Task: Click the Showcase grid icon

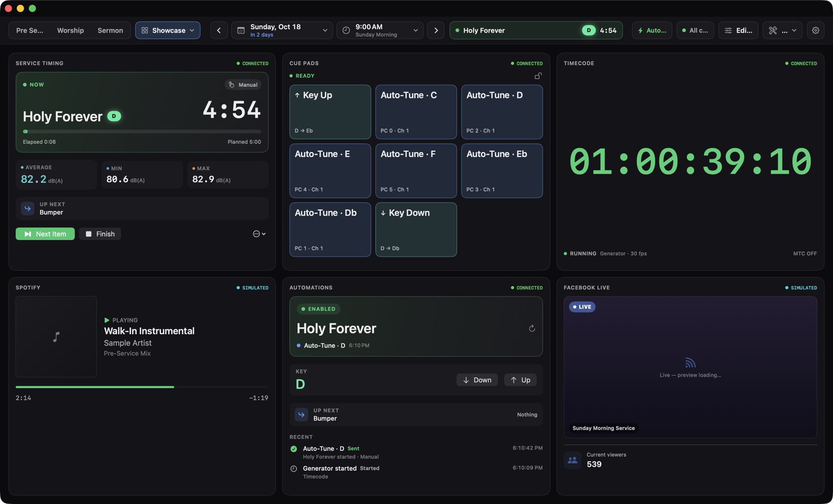Action: [145, 30]
